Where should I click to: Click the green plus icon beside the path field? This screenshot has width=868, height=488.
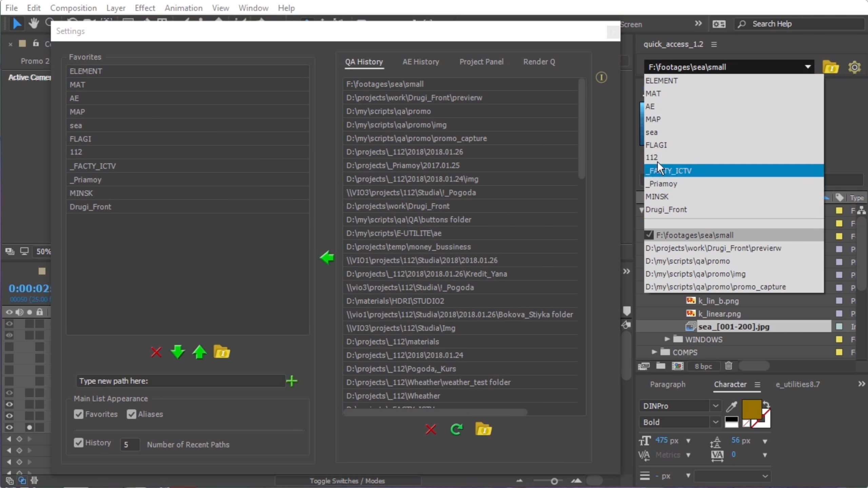click(x=292, y=381)
